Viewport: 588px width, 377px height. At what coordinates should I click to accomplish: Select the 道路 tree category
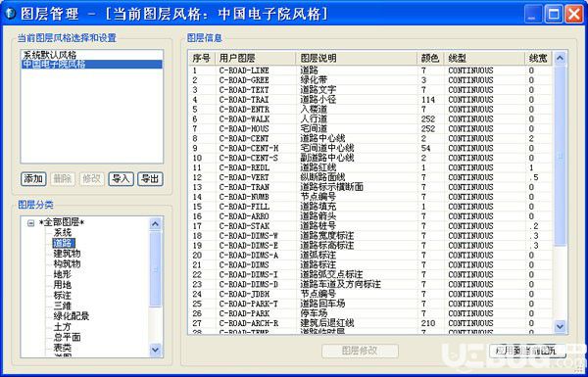point(63,243)
